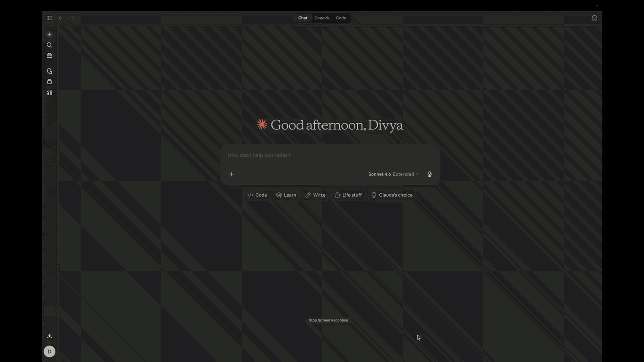The width and height of the screenshot is (644, 362).
Task: Select the Learn suggestion chip
Action: click(x=286, y=195)
